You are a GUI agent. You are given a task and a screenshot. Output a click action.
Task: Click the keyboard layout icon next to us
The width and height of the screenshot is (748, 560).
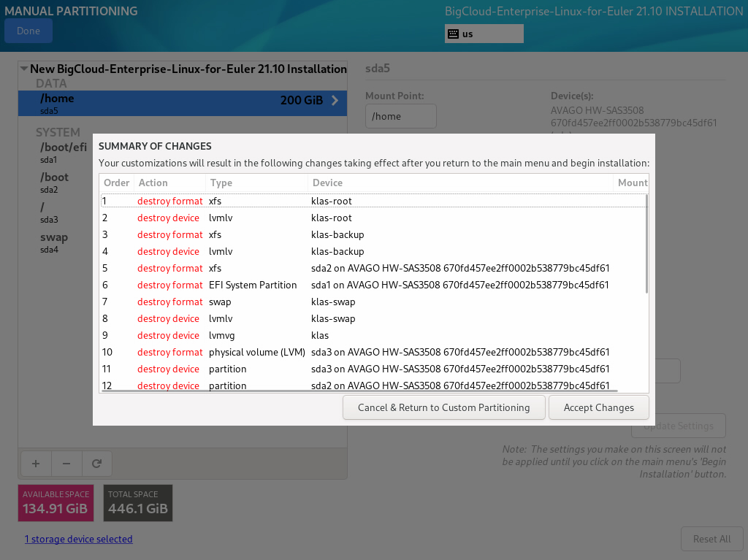click(x=453, y=34)
